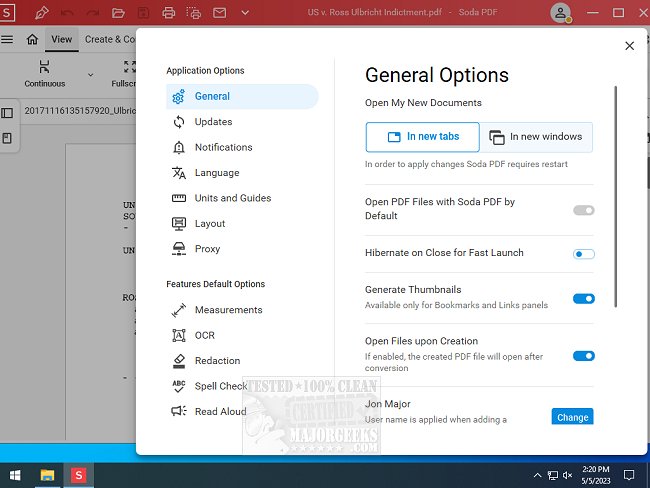Click the Undo arrow in title bar
Viewport: 650px width, 488px height.
click(67, 13)
